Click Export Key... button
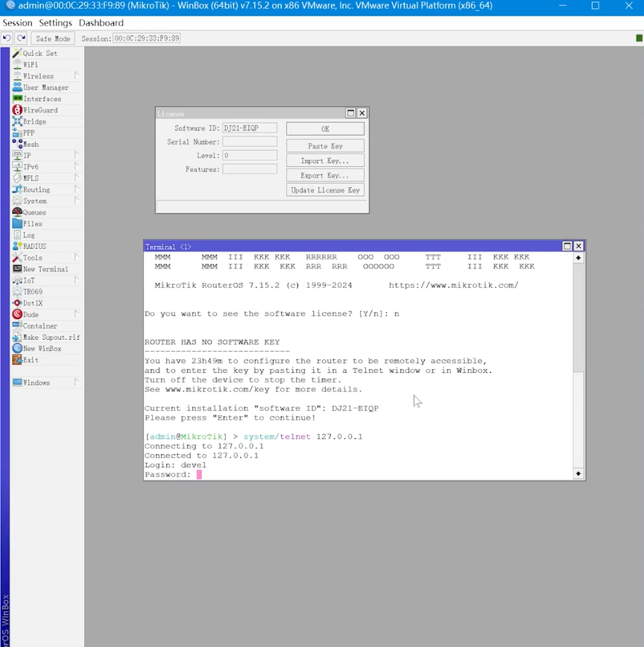This screenshot has width=644, height=647. (325, 175)
